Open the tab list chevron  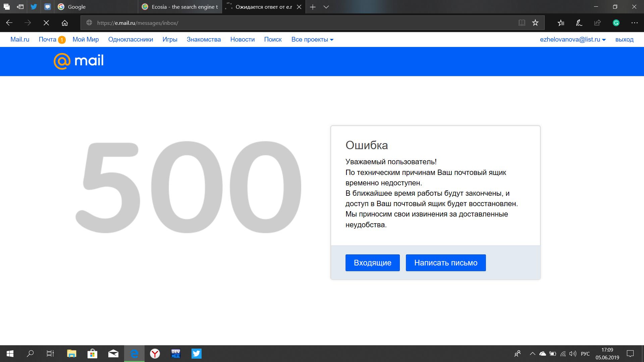coord(326,7)
